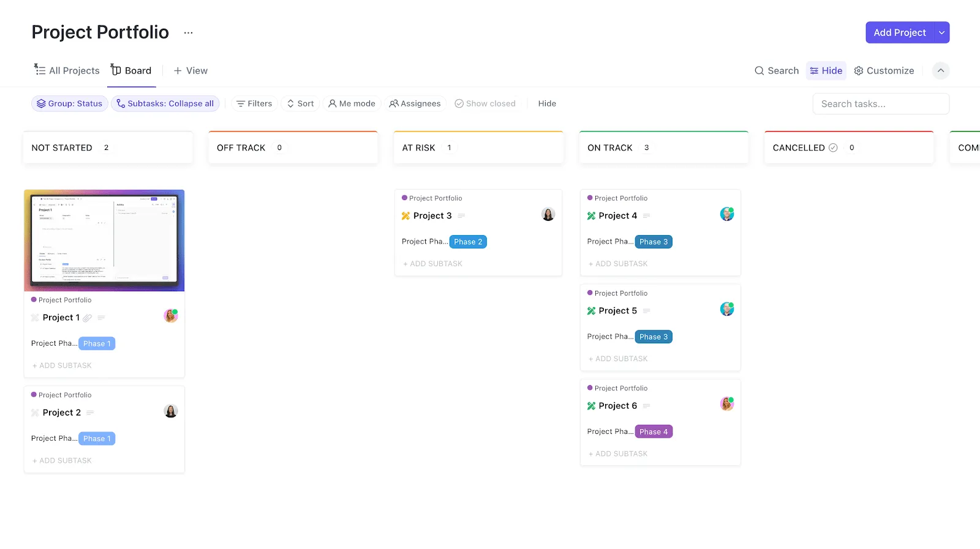This screenshot has height=549, width=980.
Task: Toggle the purple Hide button
Action: (826, 70)
